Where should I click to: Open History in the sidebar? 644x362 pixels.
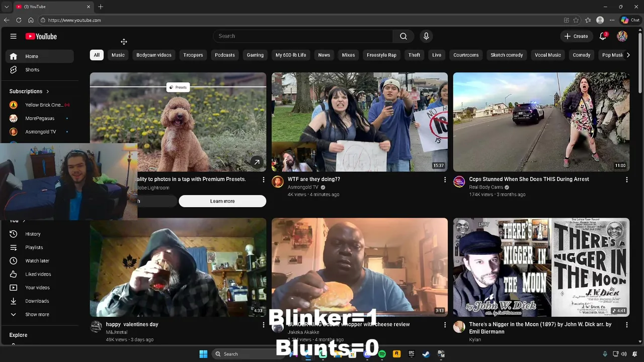(x=39, y=234)
